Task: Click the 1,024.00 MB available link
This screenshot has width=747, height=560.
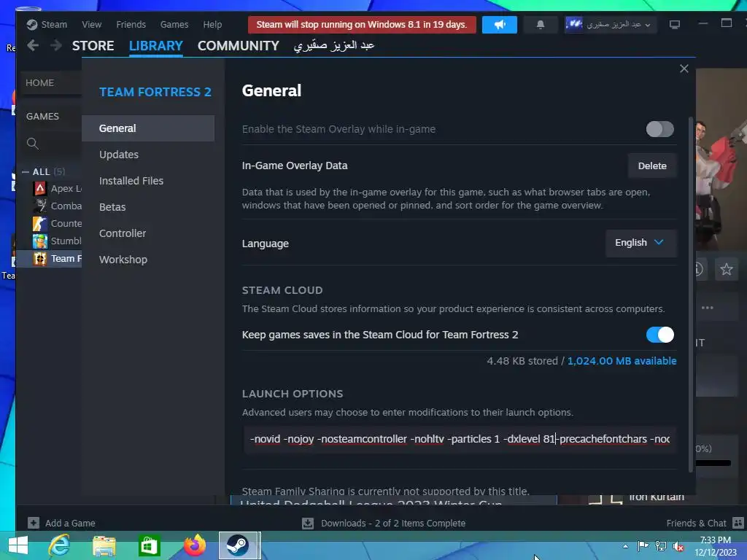Action: pyautogui.click(x=622, y=361)
